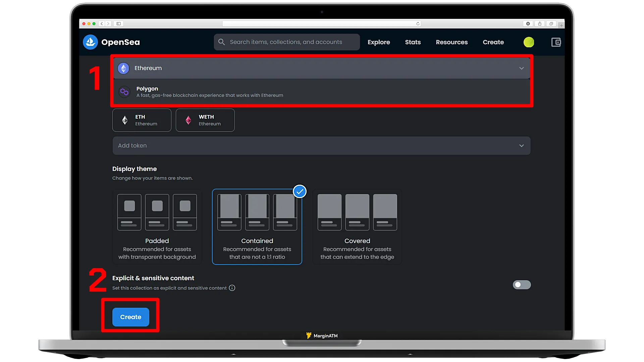Toggle the Explicit & sensitive content switch
The height and width of the screenshot is (362, 644).
pos(522,285)
